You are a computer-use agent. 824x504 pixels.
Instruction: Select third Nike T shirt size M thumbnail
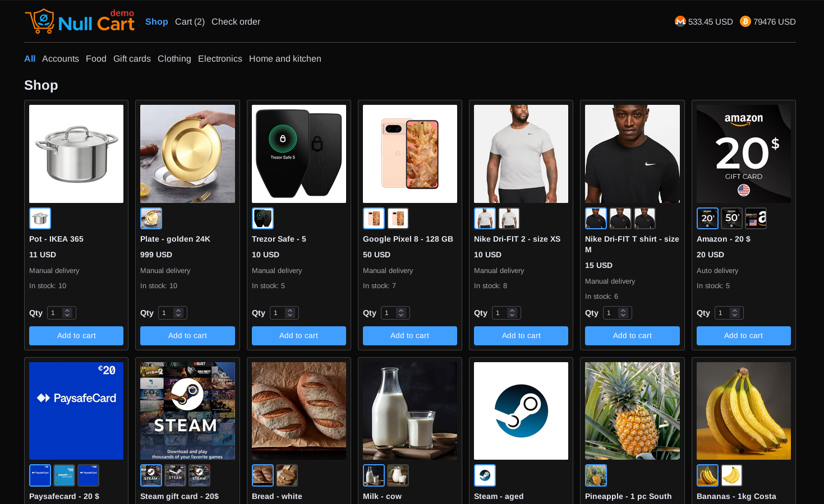(x=645, y=218)
